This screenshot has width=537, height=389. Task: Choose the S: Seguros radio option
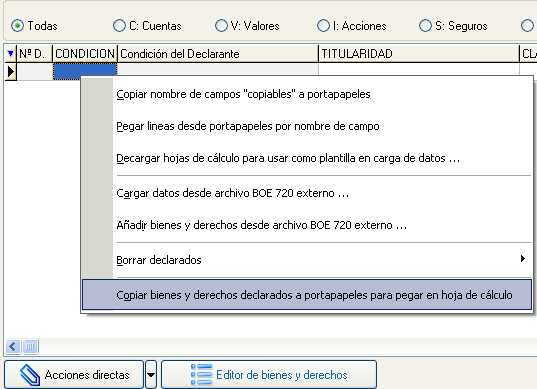pos(425,26)
